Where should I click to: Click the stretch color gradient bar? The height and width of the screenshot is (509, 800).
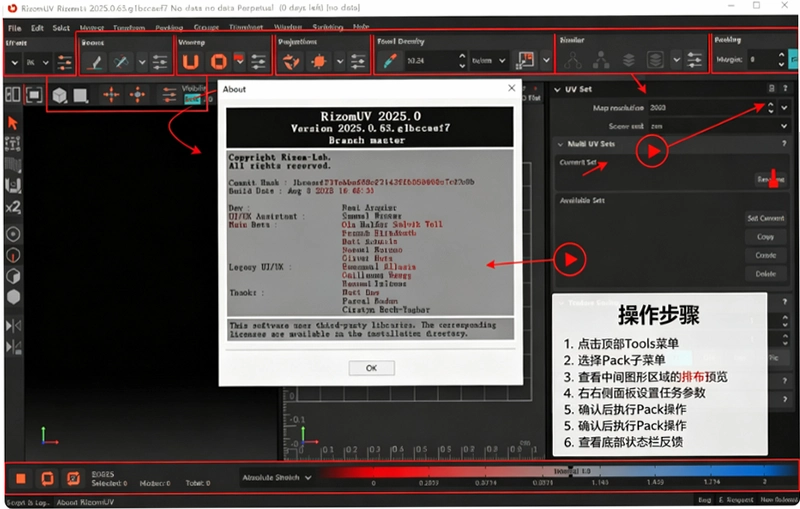coord(556,471)
